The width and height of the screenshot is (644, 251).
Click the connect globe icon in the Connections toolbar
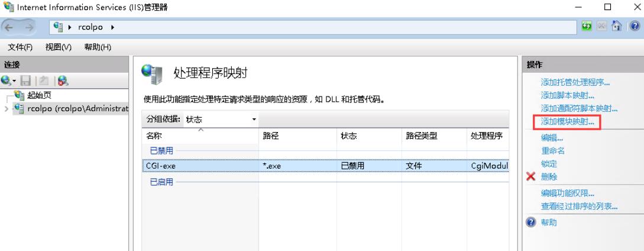click(6, 81)
